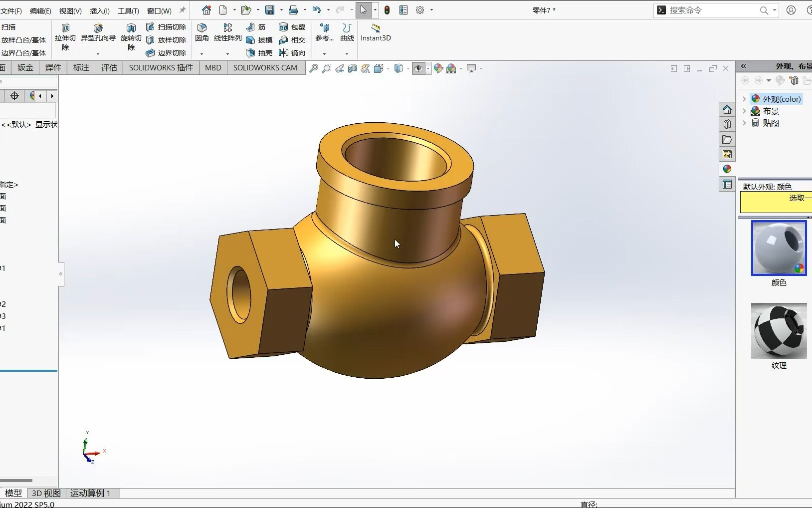Select the 镜向 (Mirror) feature tool

293,53
